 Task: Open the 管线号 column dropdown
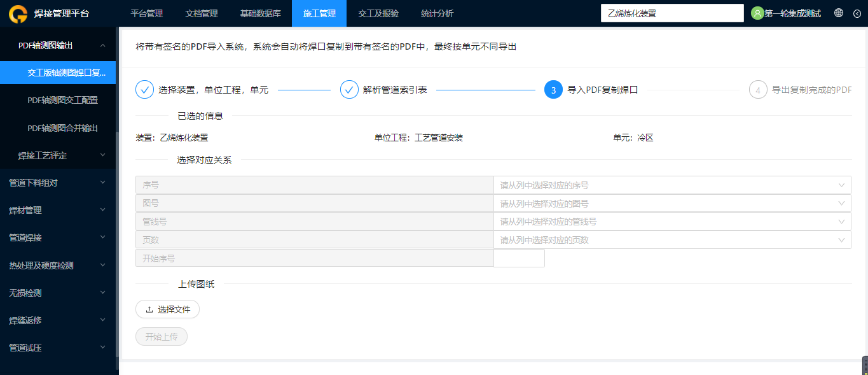point(672,222)
